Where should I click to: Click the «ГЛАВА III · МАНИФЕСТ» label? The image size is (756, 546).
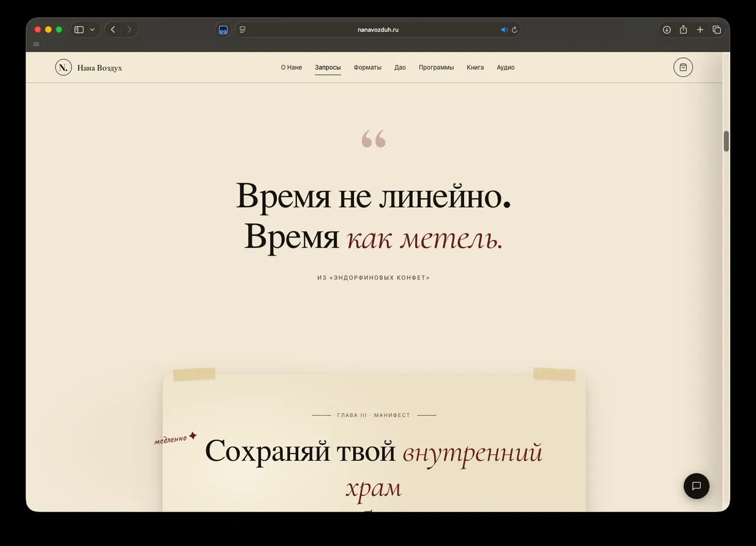click(x=373, y=415)
